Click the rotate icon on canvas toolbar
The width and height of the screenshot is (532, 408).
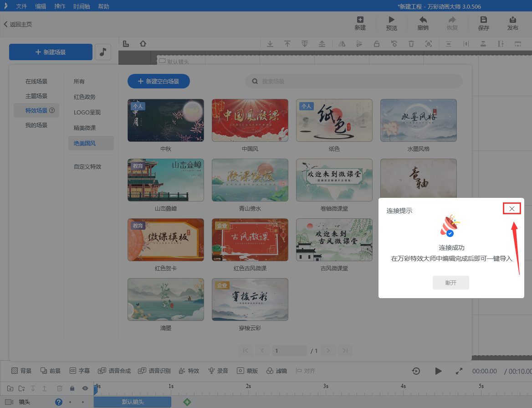tap(394, 44)
